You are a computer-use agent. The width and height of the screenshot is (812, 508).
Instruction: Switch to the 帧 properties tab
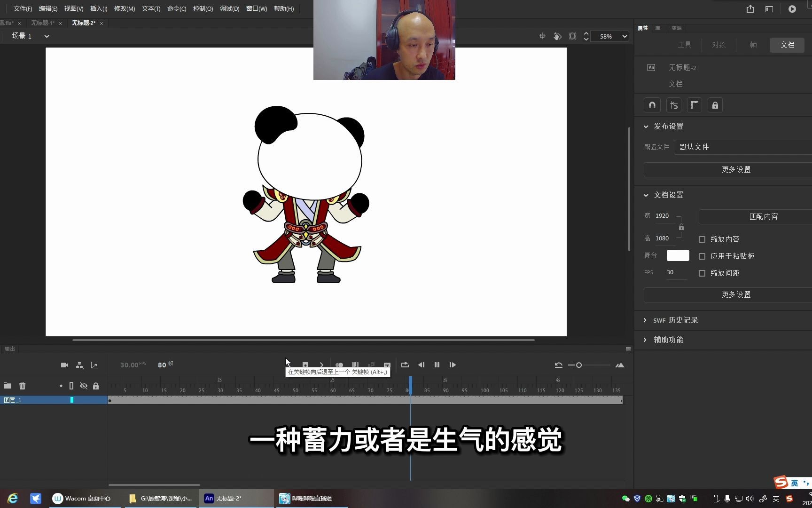coord(753,45)
